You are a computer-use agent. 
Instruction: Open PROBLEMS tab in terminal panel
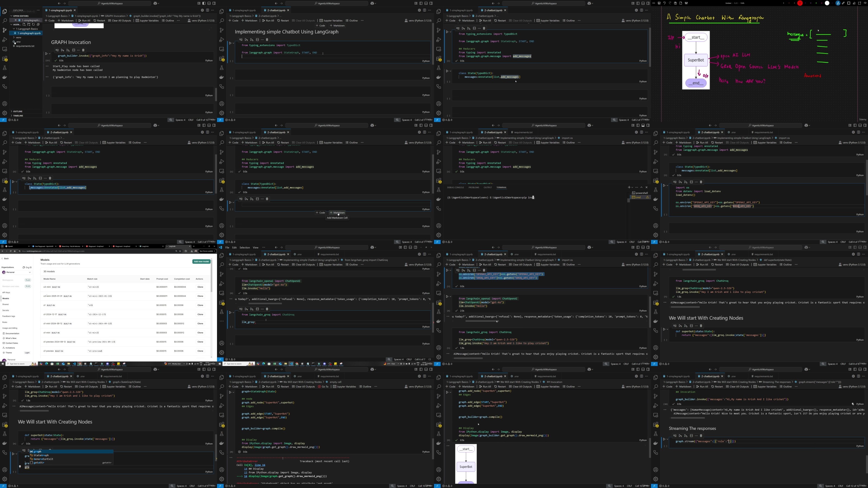(x=473, y=187)
